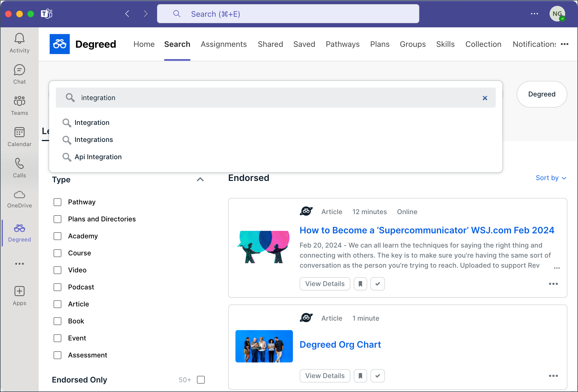Switch to the Collection tab

[483, 44]
